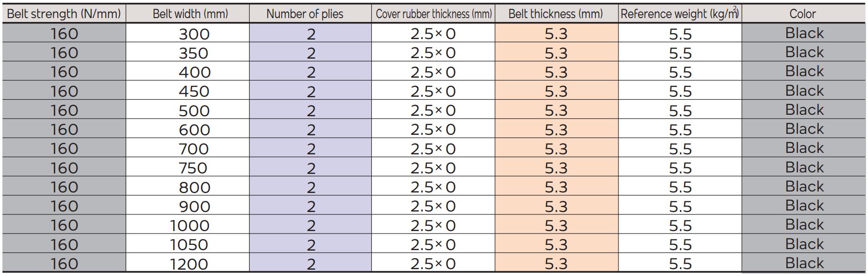Select the belt width 300 cell
This screenshot has height=276, width=868.
(188, 34)
